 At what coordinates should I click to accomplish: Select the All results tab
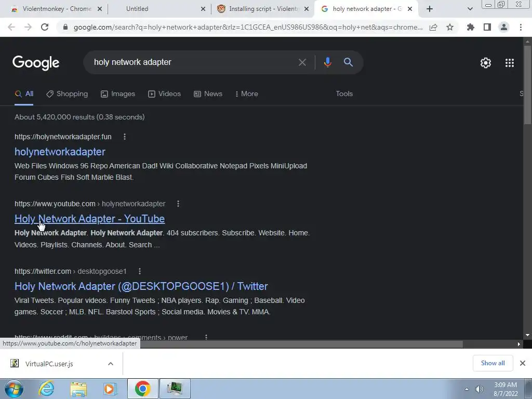(x=24, y=94)
